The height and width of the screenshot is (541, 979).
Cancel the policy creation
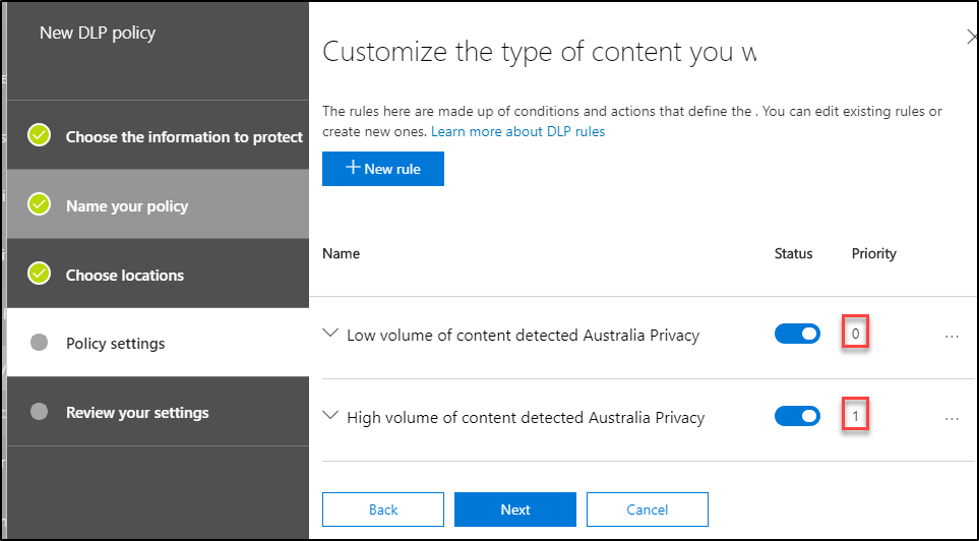(647, 509)
